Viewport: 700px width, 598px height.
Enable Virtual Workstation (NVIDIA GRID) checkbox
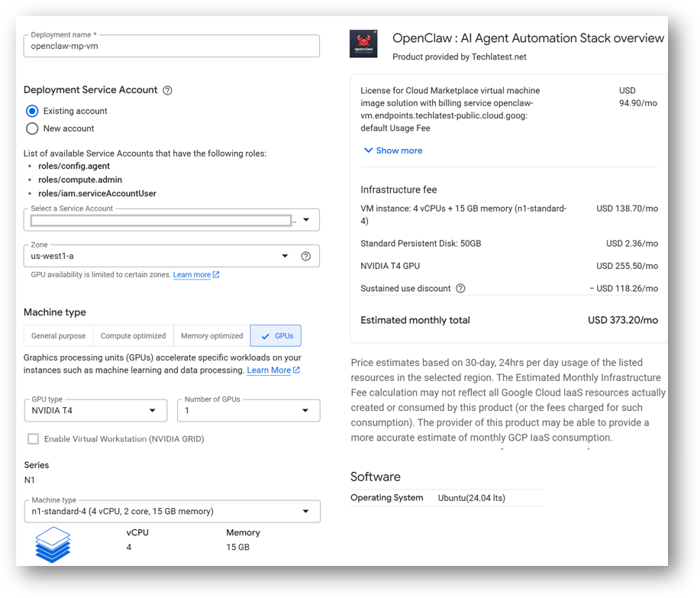[x=34, y=439]
